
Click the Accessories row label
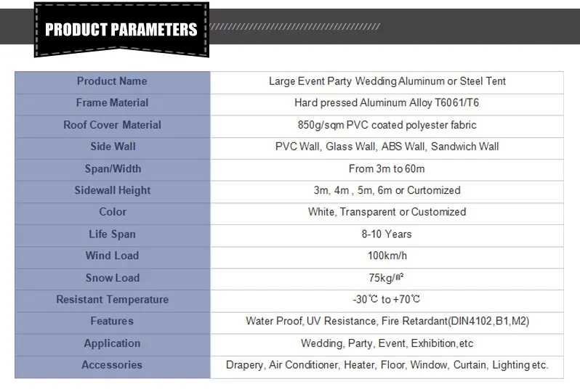112,364
